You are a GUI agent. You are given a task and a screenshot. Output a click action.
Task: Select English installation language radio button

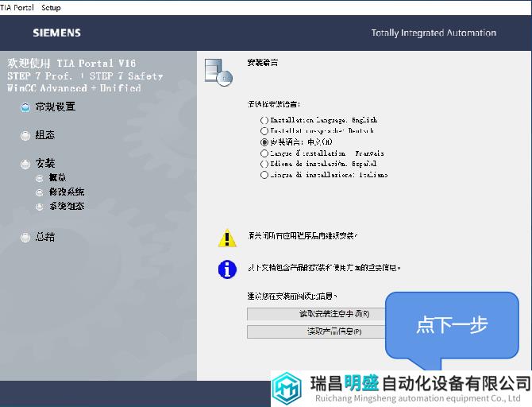tap(264, 120)
